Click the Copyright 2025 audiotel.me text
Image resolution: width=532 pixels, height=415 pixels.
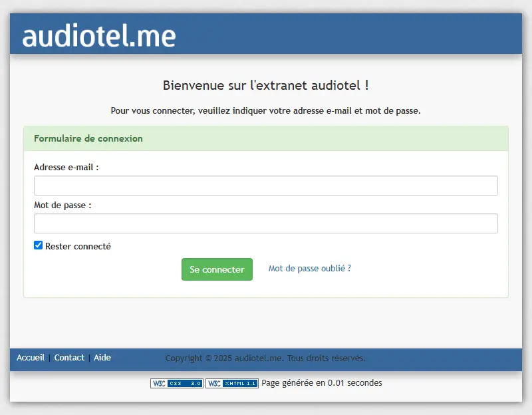[265, 358]
